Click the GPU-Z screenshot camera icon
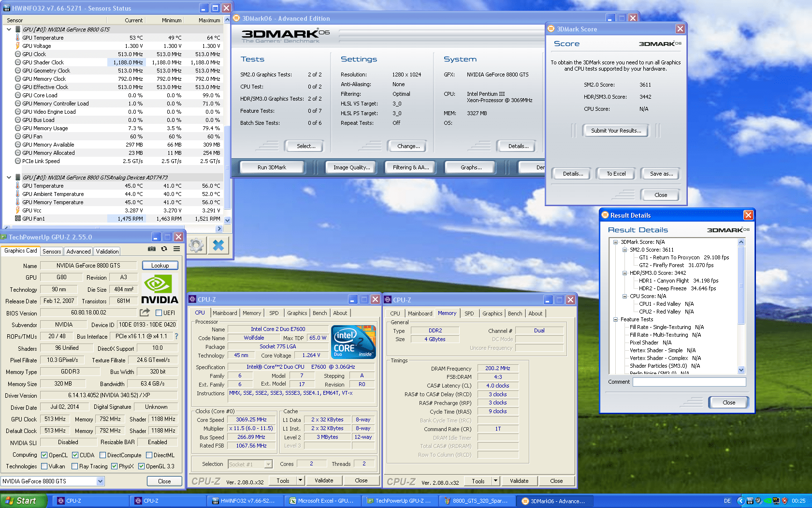 [152, 249]
